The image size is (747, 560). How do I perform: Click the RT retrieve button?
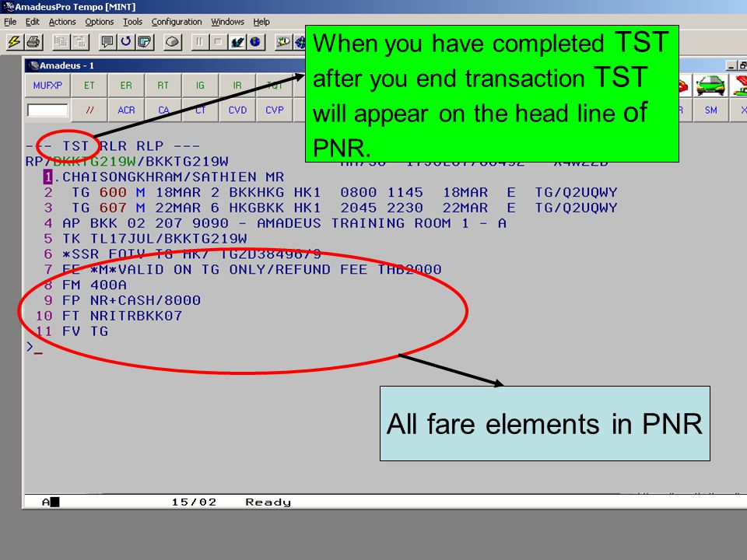pyautogui.click(x=163, y=86)
